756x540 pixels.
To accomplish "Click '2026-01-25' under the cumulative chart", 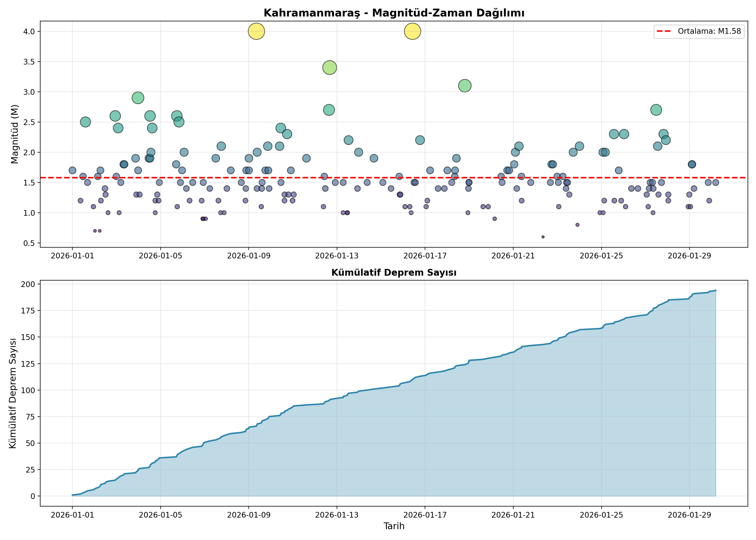I will (x=601, y=515).
